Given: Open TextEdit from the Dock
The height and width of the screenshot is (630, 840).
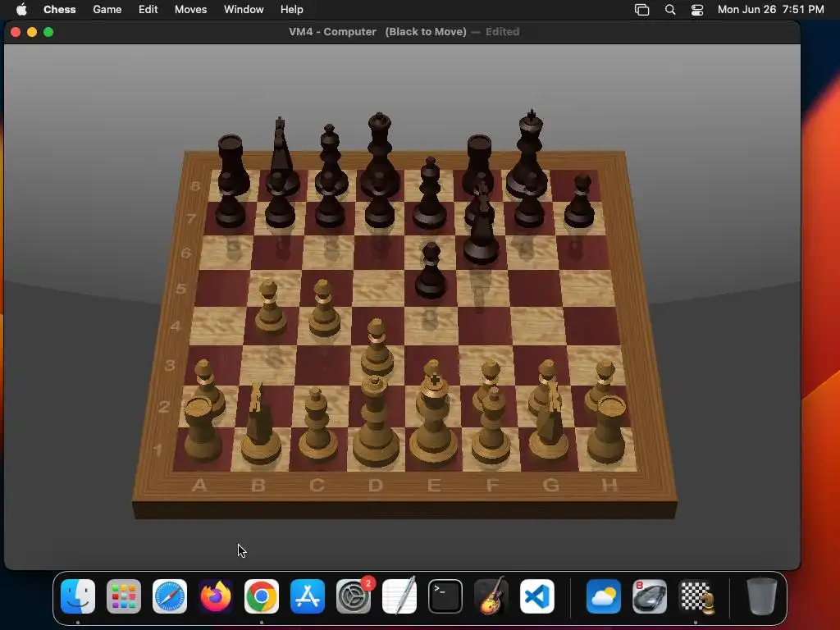Looking at the screenshot, I should click(x=399, y=596).
